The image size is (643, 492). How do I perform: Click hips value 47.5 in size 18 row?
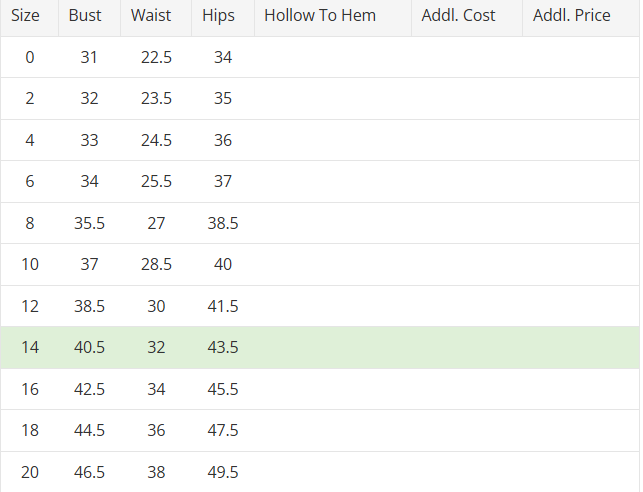223,430
